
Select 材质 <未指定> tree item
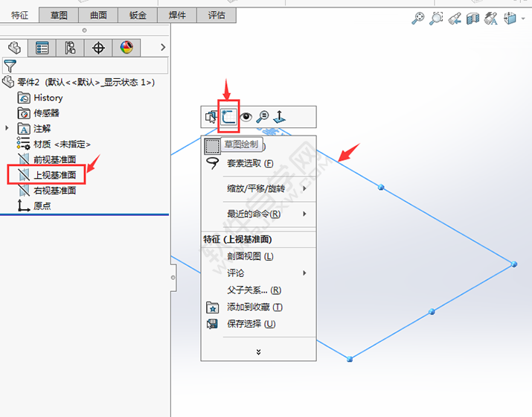54,144
